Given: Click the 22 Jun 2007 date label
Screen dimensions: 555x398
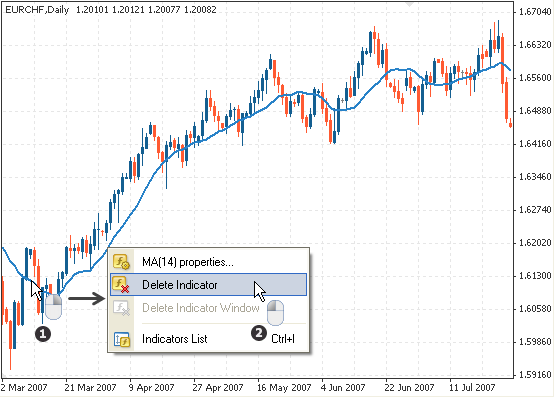Looking at the screenshot, I should (x=409, y=388).
